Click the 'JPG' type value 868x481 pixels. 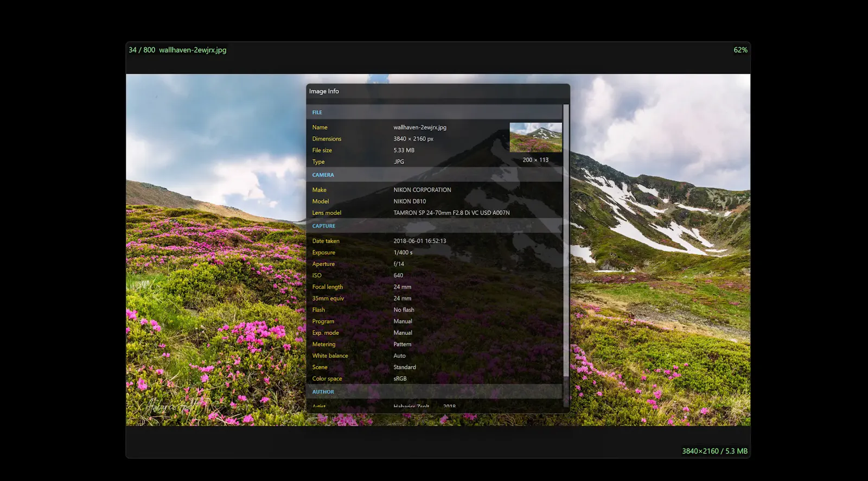pyautogui.click(x=399, y=162)
